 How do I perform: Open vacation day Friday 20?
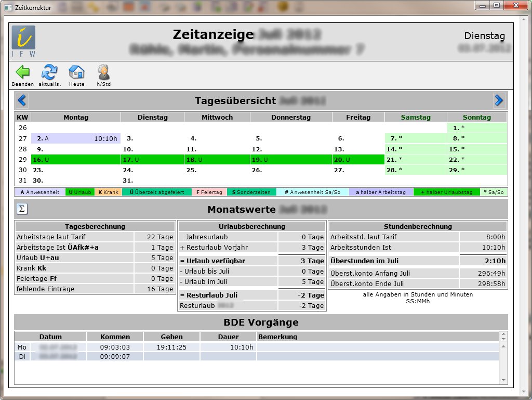pos(358,160)
